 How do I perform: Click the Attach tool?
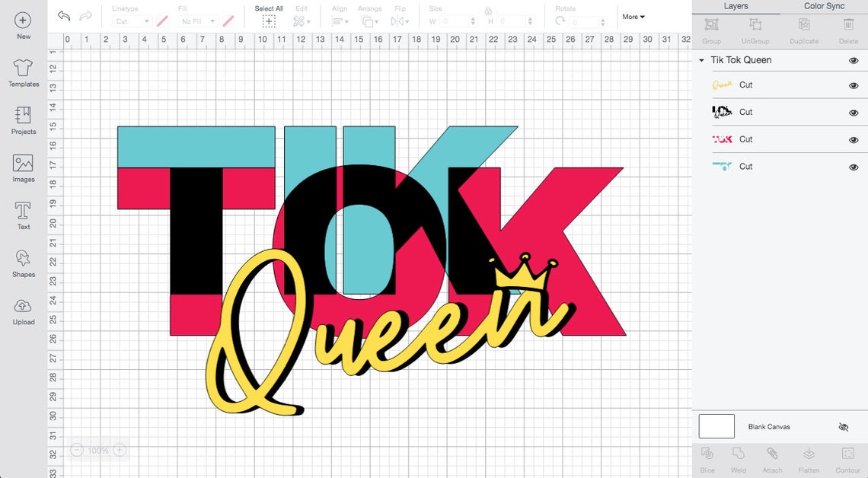(772, 454)
